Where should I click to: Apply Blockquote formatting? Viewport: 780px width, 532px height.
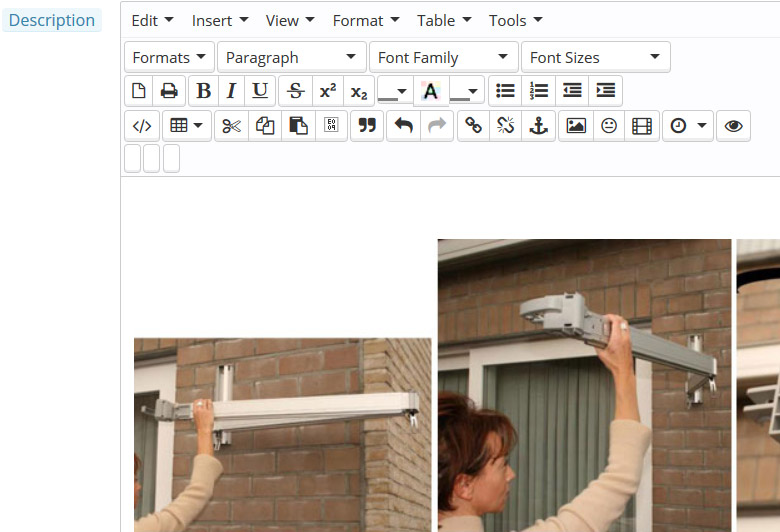click(x=367, y=126)
